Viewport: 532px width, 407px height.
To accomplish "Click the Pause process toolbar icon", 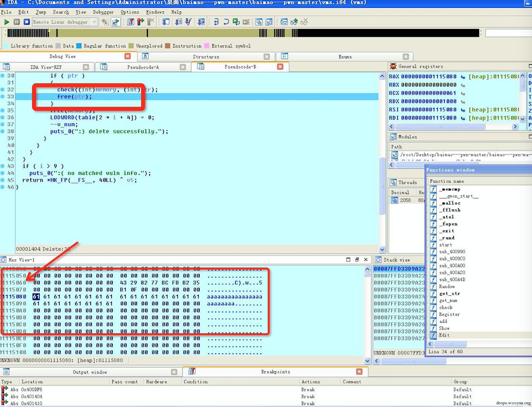I will point(16,22).
